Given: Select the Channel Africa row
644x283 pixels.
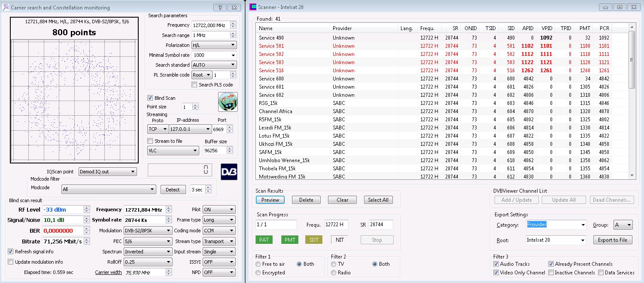Looking at the screenshot, I should [442, 111].
